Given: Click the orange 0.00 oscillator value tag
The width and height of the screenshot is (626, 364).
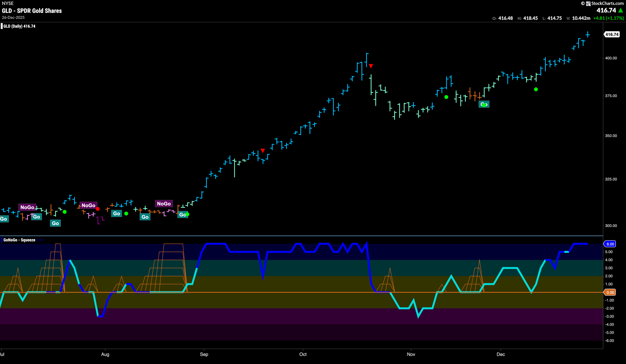Looking at the screenshot, I should coord(610,292).
